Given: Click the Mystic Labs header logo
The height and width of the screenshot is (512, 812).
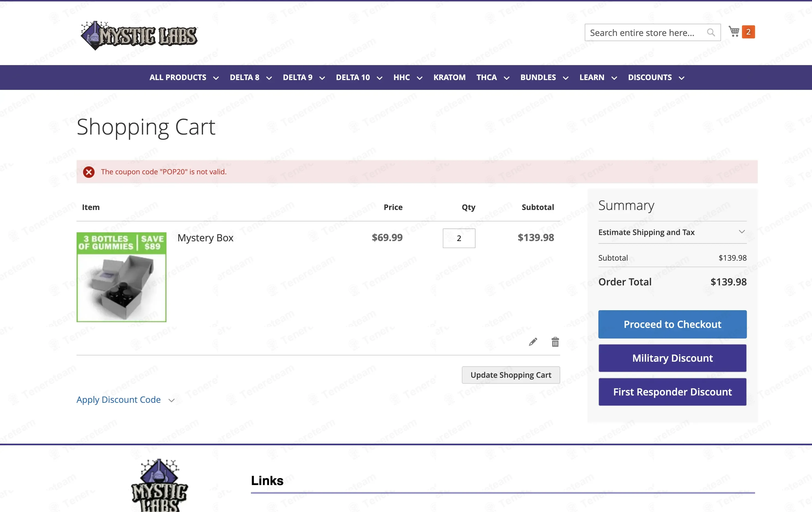Looking at the screenshot, I should click(x=139, y=36).
